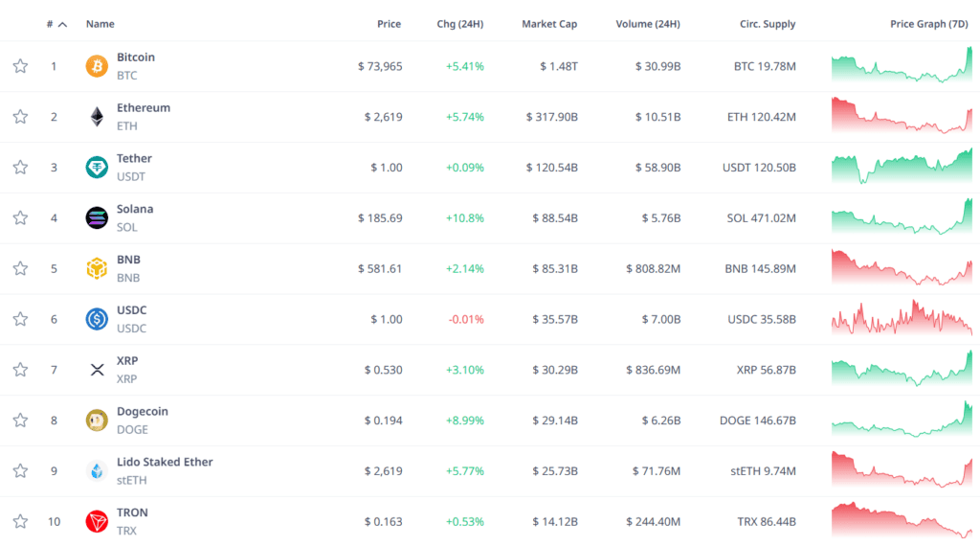Click BNB price $ 581.61
The width and height of the screenshot is (980, 546).
380,269
